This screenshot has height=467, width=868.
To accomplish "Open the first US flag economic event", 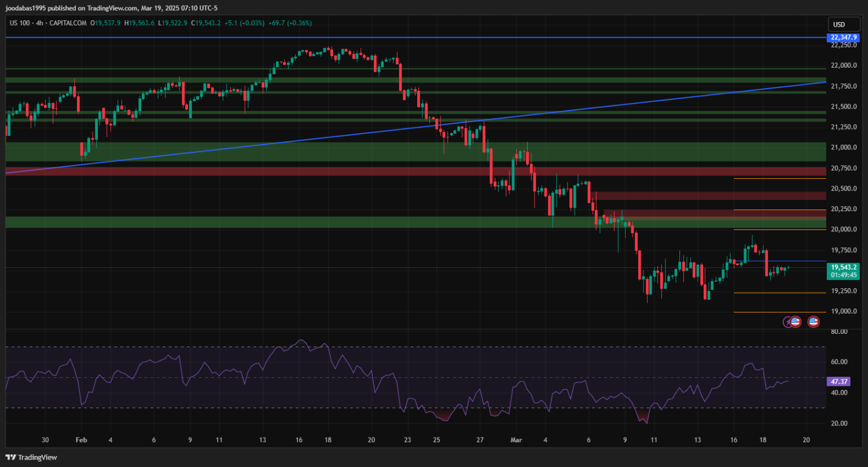I will pos(796,322).
